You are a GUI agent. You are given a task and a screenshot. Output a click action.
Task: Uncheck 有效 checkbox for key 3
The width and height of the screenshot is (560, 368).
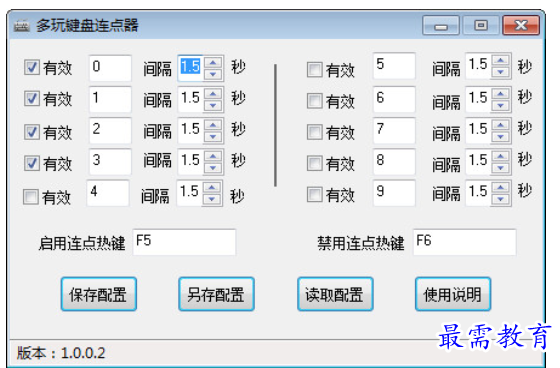[31, 163]
